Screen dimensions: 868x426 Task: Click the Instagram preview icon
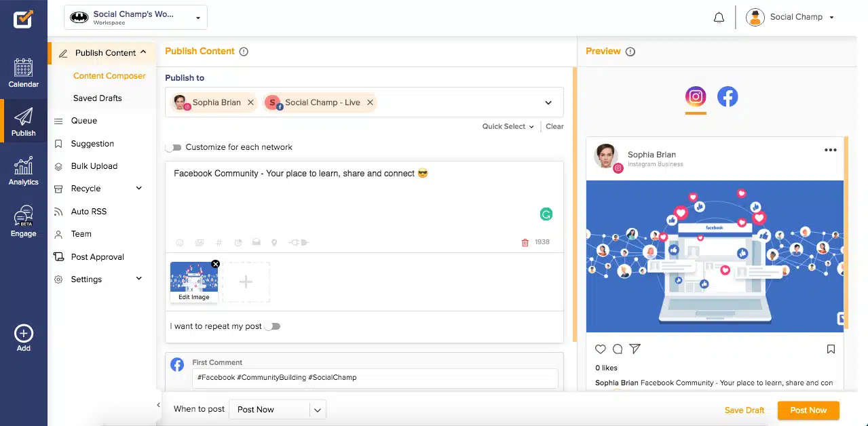point(696,97)
